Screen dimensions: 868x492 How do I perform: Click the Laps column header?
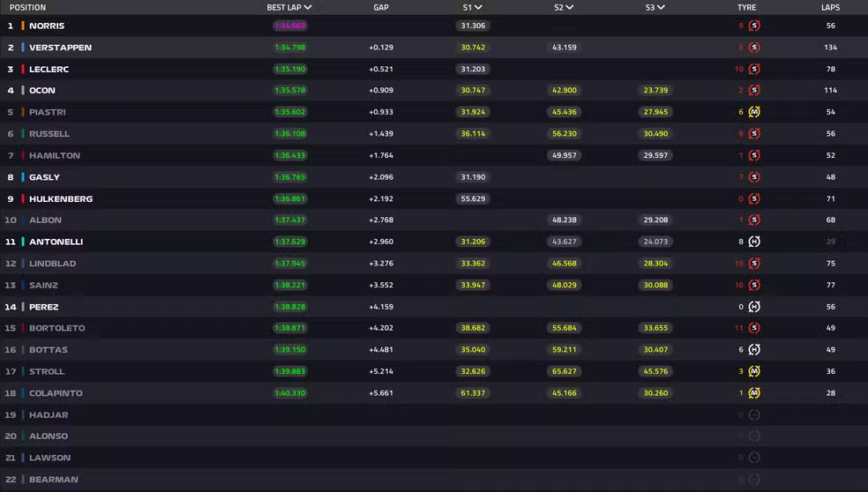(829, 7)
